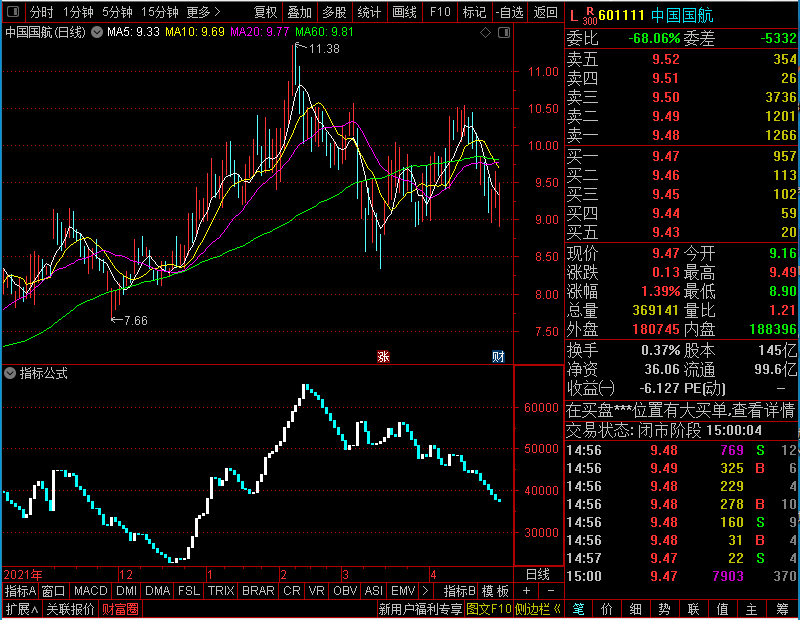800x620 pixels.
Task: Click the 返回 back button
Action: click(x=545, y=12)
